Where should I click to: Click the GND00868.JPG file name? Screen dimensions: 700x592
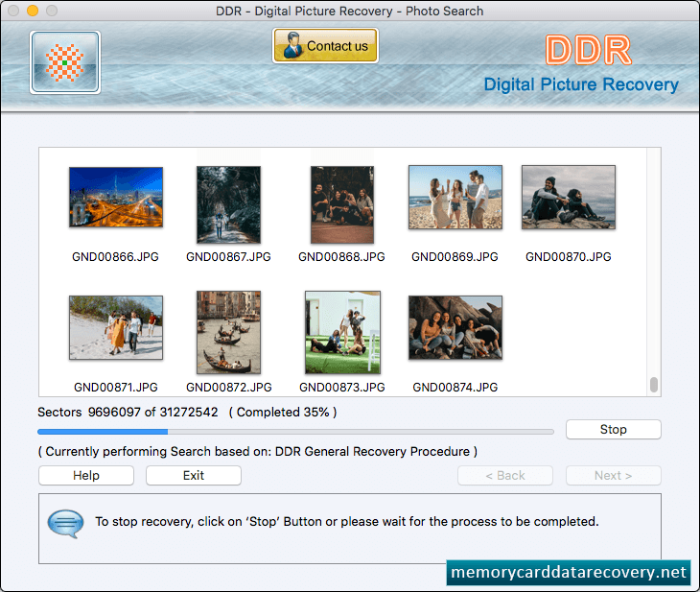pyautogui.click(x=341, y=257)
